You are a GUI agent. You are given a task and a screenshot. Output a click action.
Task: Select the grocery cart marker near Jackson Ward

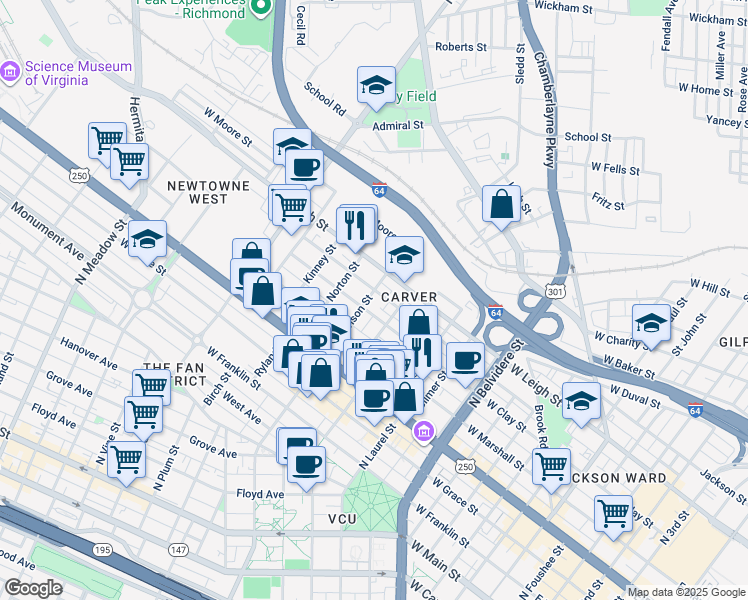[x=551, y=468]
